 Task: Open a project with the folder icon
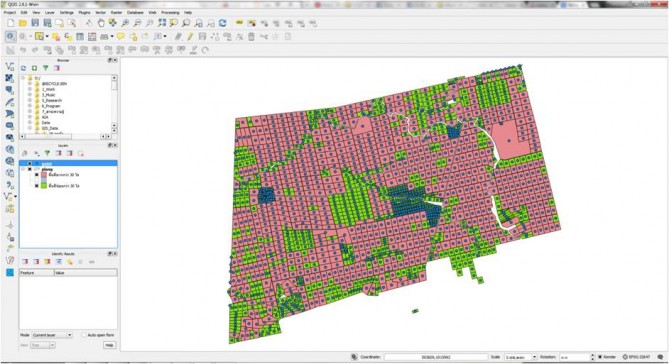click(x=23, y=23)
